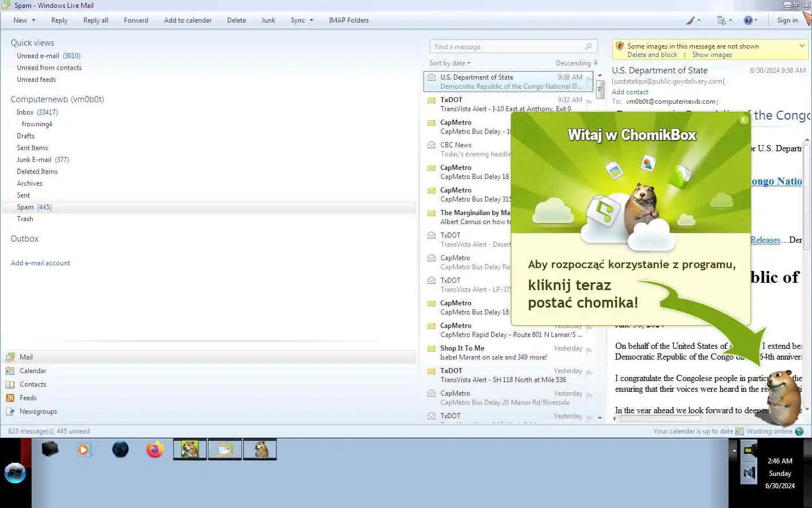Delete the selected message
Viewport: 812px width, 508px height.
click(x=236, y=20)
